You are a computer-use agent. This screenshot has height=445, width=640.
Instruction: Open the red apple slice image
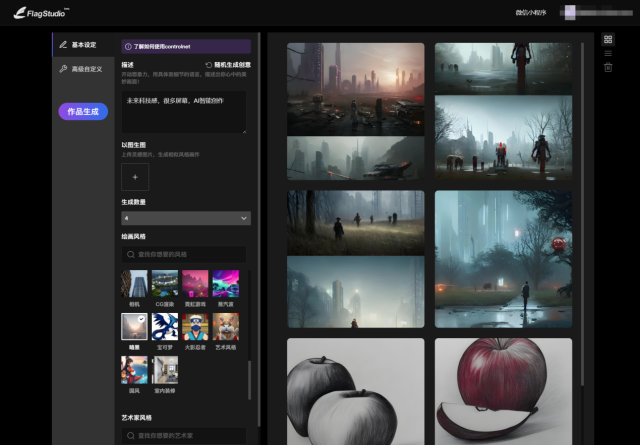[503, 390]
